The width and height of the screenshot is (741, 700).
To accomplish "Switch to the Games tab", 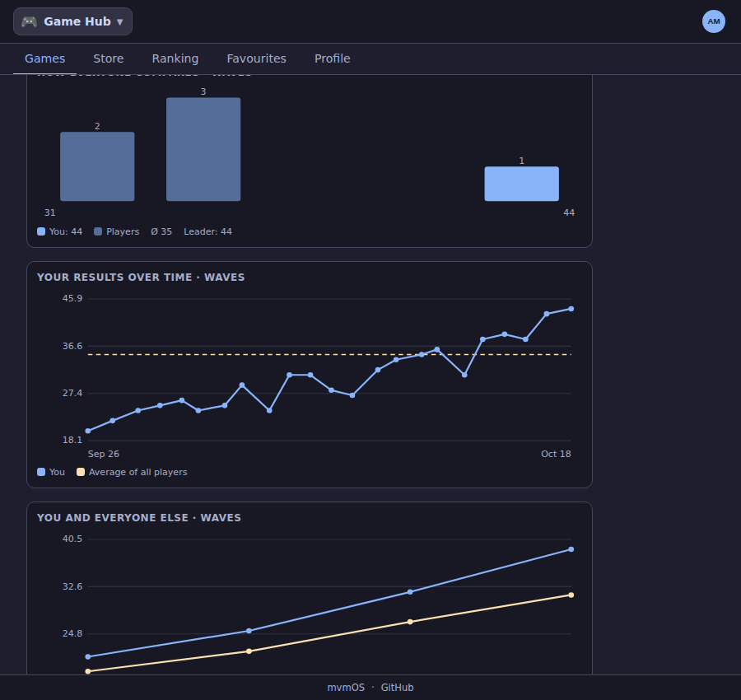I will pyautogui.click(x=45, y=58).
